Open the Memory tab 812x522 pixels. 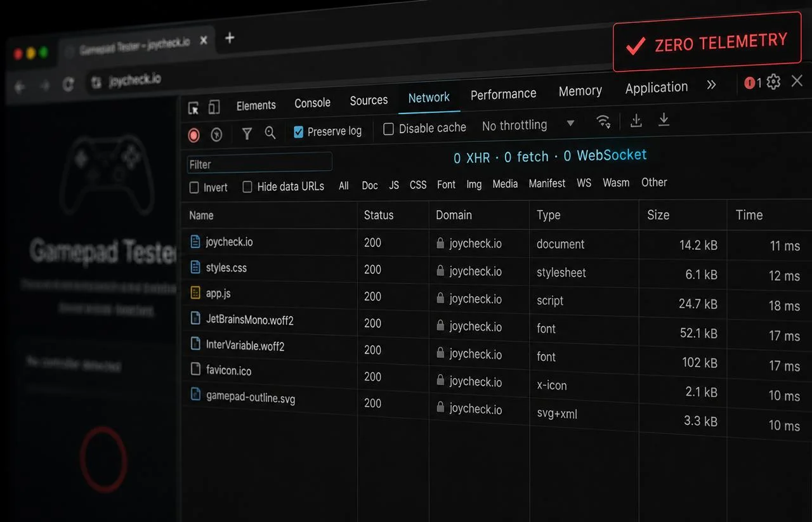point(580,91)
